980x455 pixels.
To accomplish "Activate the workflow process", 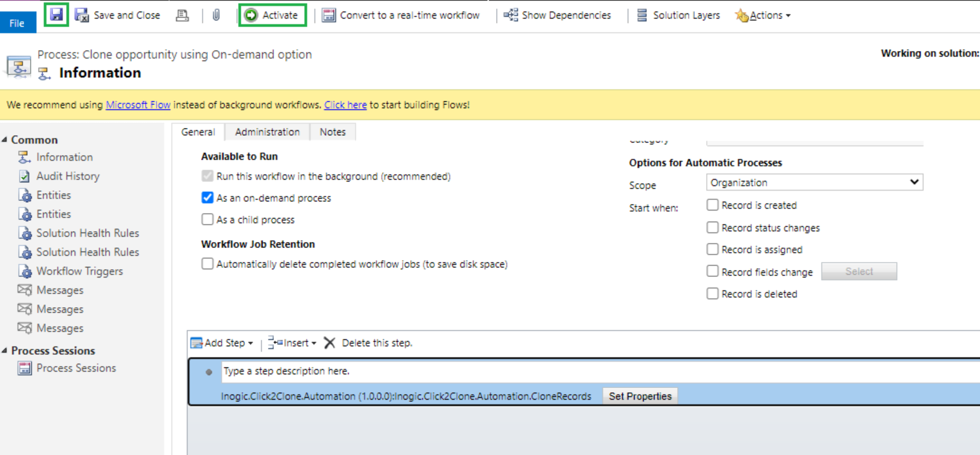I will pyautogui.click(x=272, y=15).
